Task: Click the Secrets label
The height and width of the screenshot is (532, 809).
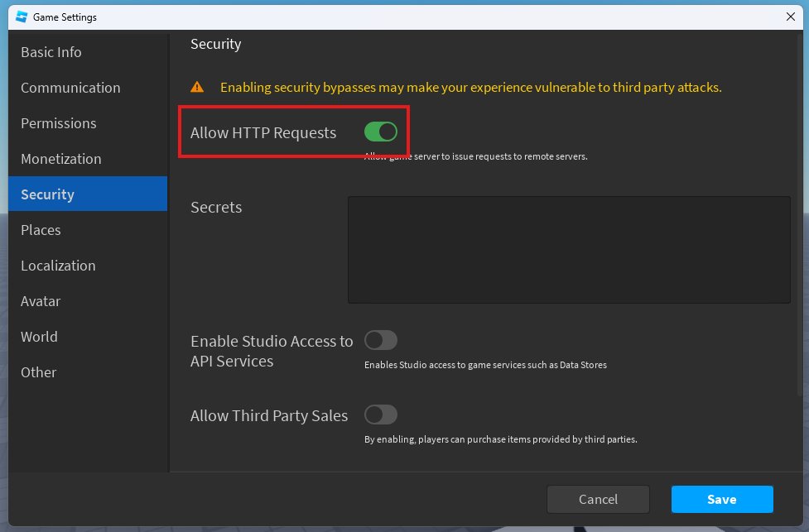Action: 216,207
